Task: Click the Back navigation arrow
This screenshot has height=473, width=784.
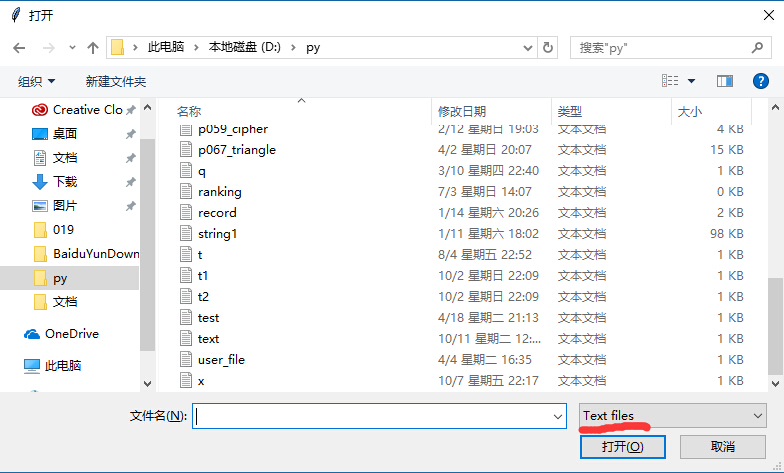Action: tap(18, 47)
